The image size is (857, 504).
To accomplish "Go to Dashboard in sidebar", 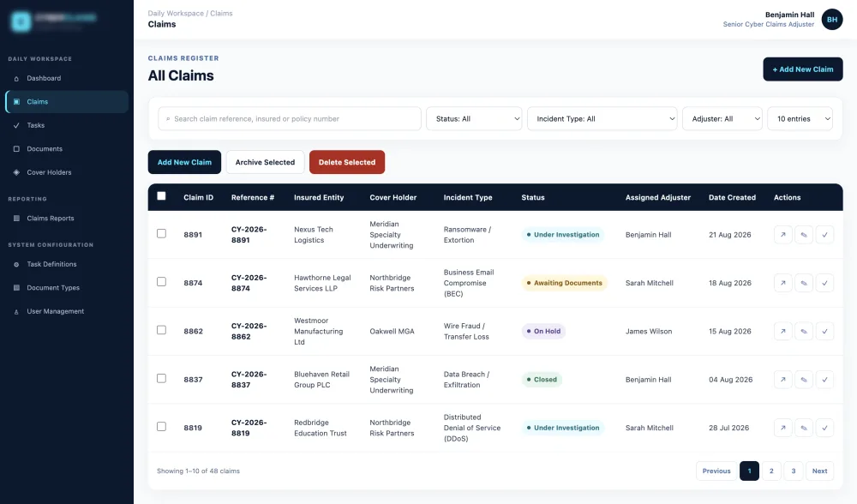I will coord(67,78).
